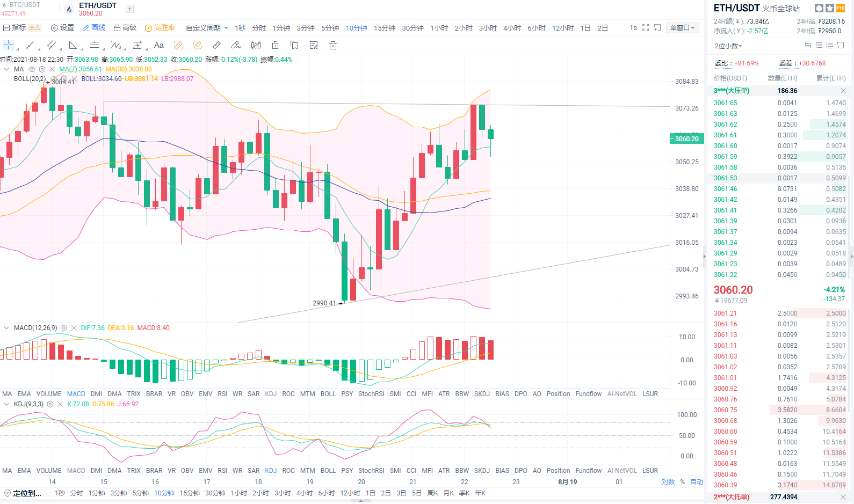Toggle 画线 drawing mode button
The height and width of the screenshot is (504, 854).
pos(94,28)
